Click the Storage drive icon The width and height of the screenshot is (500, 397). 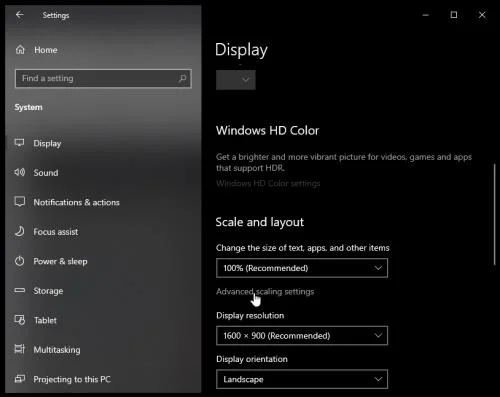[x=20, y=290]
